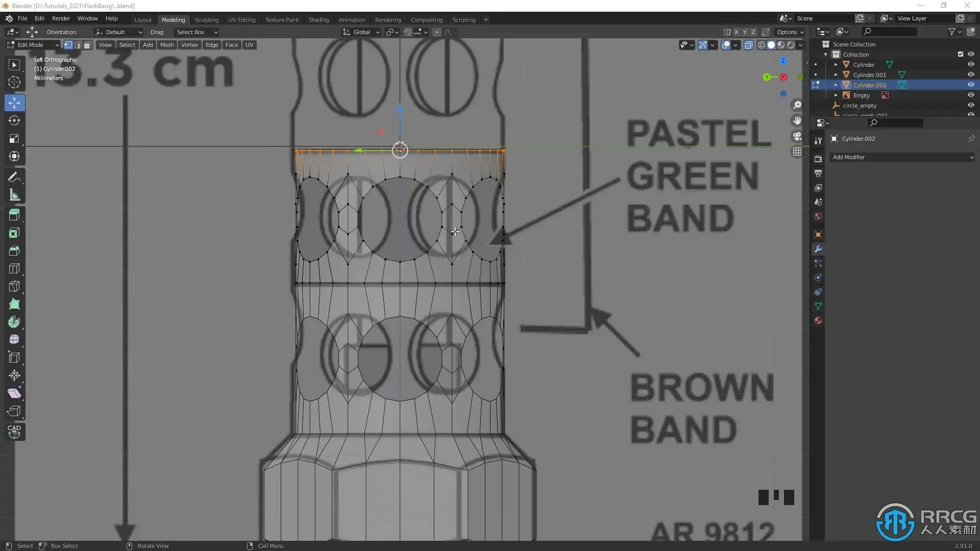This screenshot has height=551, width=980.
Task: Toggle visibility of the Empty object
Action: pyautogui.click(x=971, y=95)
